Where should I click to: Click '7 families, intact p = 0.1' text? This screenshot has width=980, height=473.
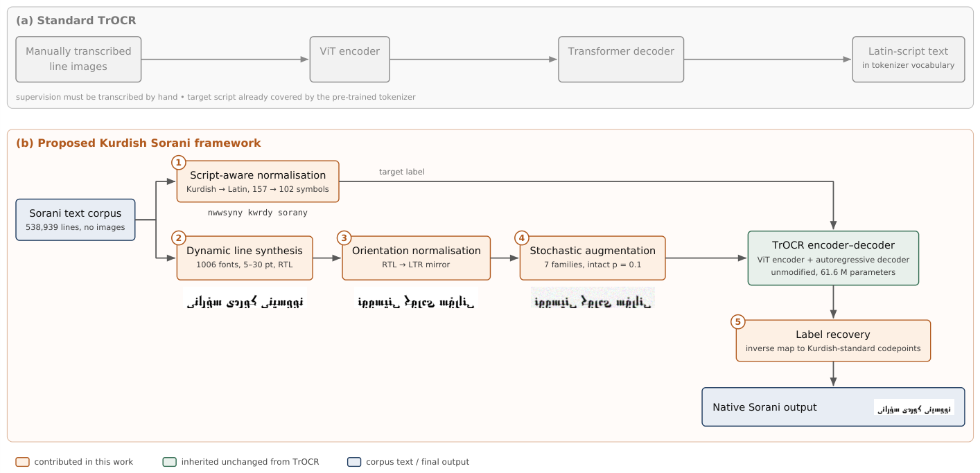pyautogui.click(x=593, y=265)
